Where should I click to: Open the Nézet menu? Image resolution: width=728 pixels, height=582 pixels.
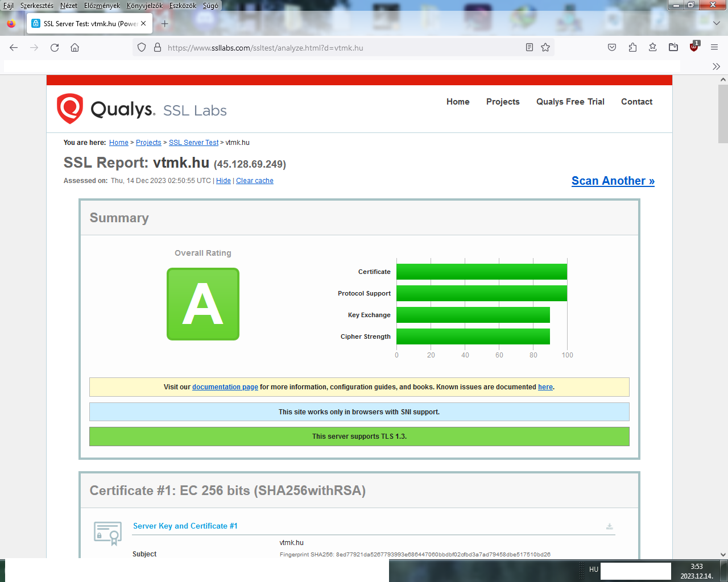tap(69, 6)
